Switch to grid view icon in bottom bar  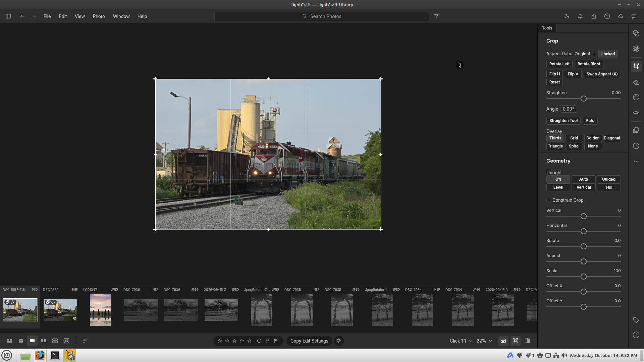[9, 341]
